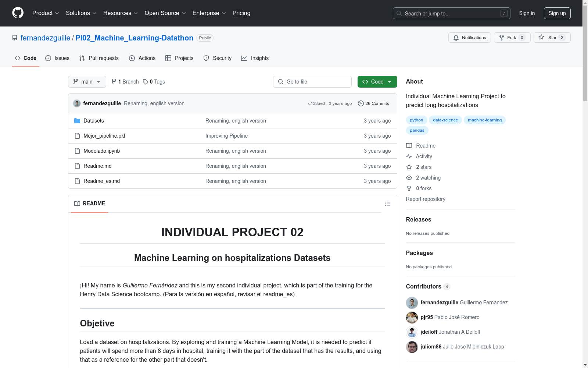This screenshot has width=588, height=368.
Task: Click the Modelado.ipynb file icon
Action: tap(77, 151)
